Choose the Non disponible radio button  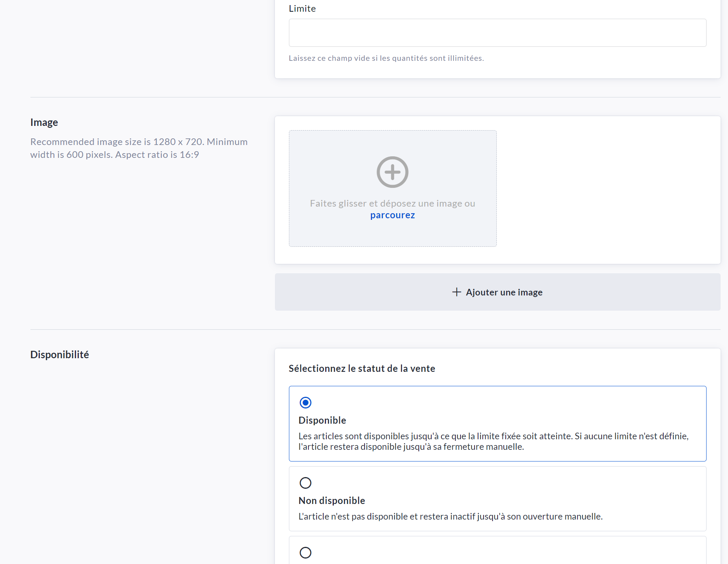click(x=305, y=483)
